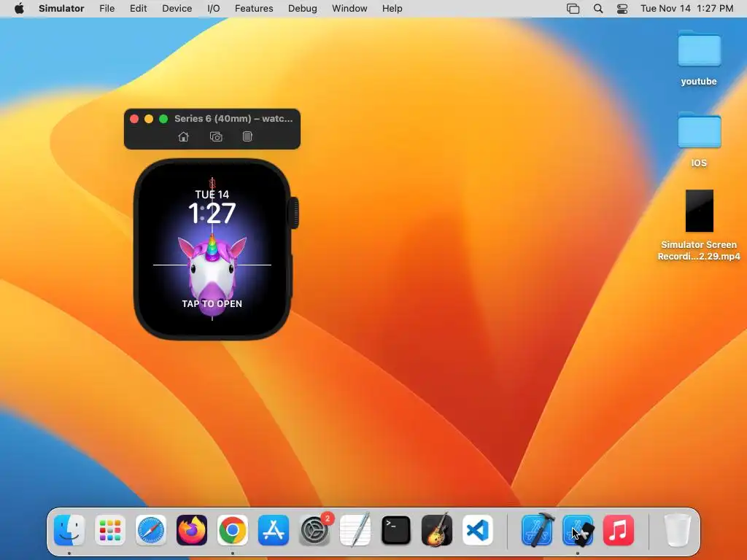
Task: Open Finder from the Dock
Action: 69,530
